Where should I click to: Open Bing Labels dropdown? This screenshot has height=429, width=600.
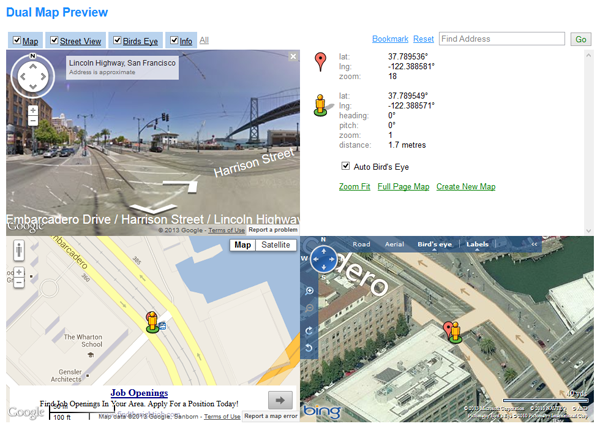click(477, 245)
